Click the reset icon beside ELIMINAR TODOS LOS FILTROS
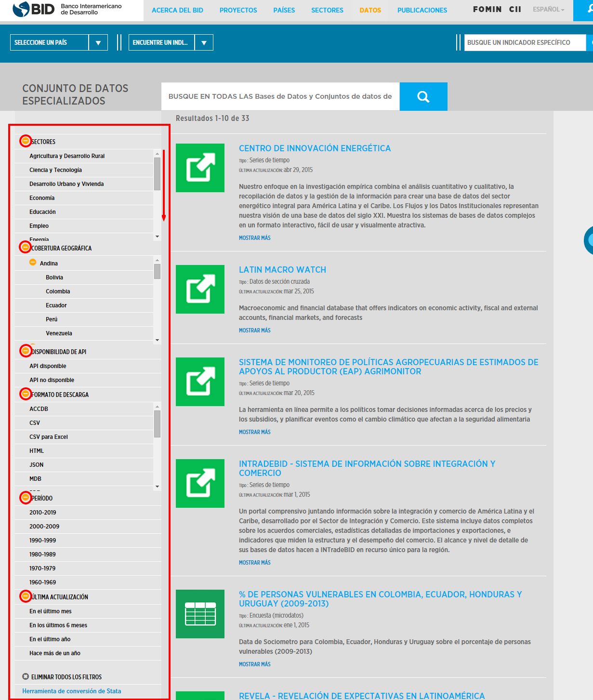The image size is (593, 700). pos(25,676)
